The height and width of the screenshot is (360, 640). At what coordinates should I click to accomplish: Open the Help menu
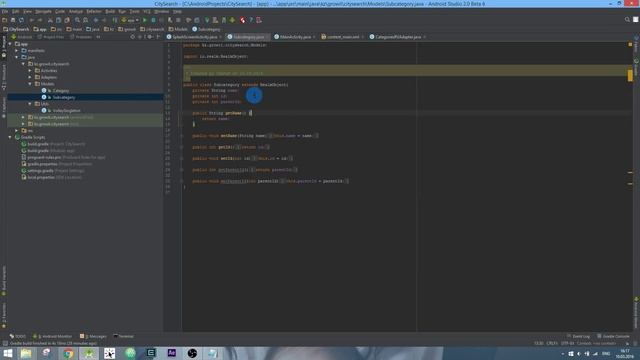177,11
